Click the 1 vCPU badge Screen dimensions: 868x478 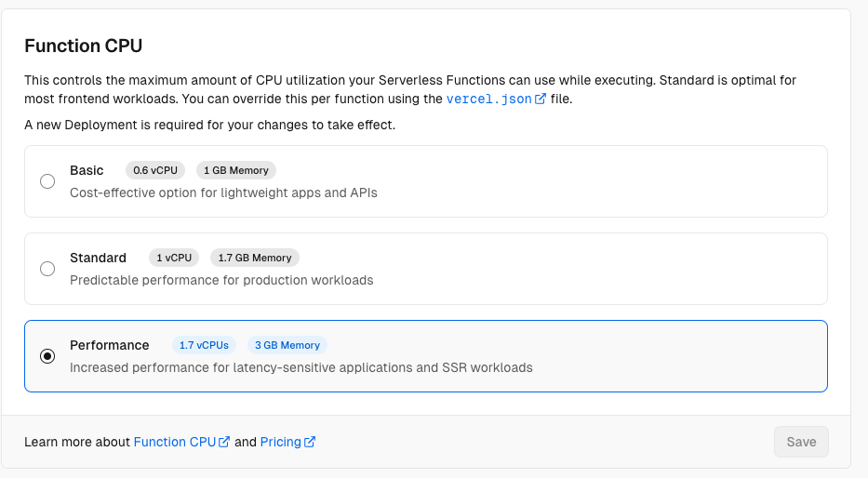(x=174, y=258)
